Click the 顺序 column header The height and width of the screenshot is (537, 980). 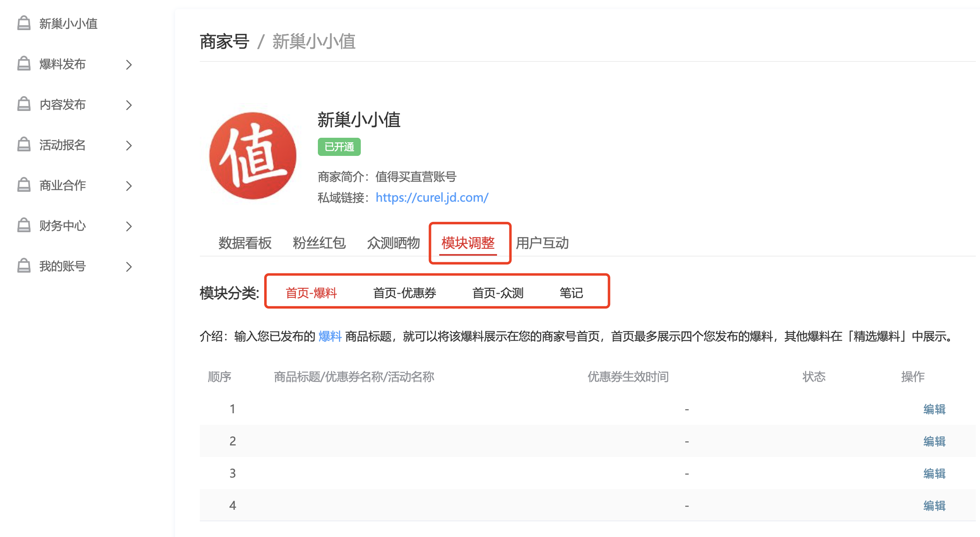click(x=220, y=377)
